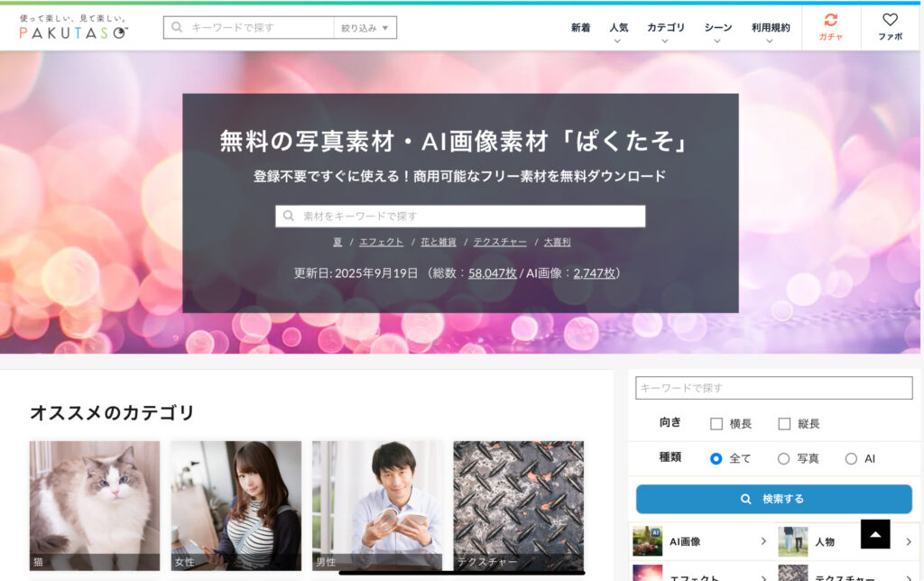Viewport: 924px width, 581px height.
Task: Open favorites via the ファボ heart icon
Action: (x=890, y=20)
